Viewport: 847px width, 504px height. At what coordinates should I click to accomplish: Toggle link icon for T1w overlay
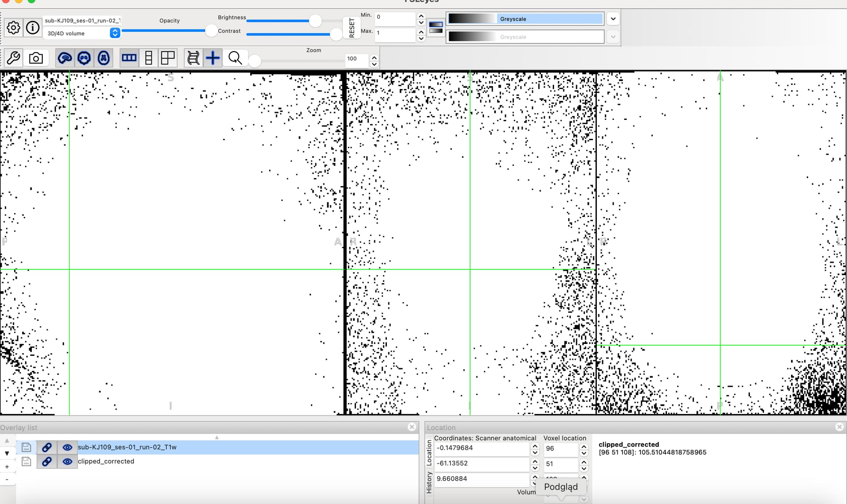47,447
